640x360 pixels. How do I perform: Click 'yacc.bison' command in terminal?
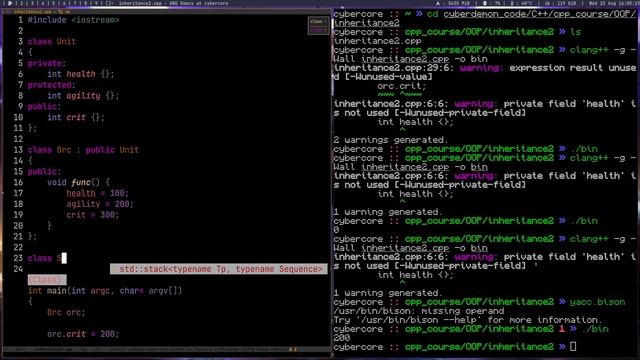(x=598, y=302)
